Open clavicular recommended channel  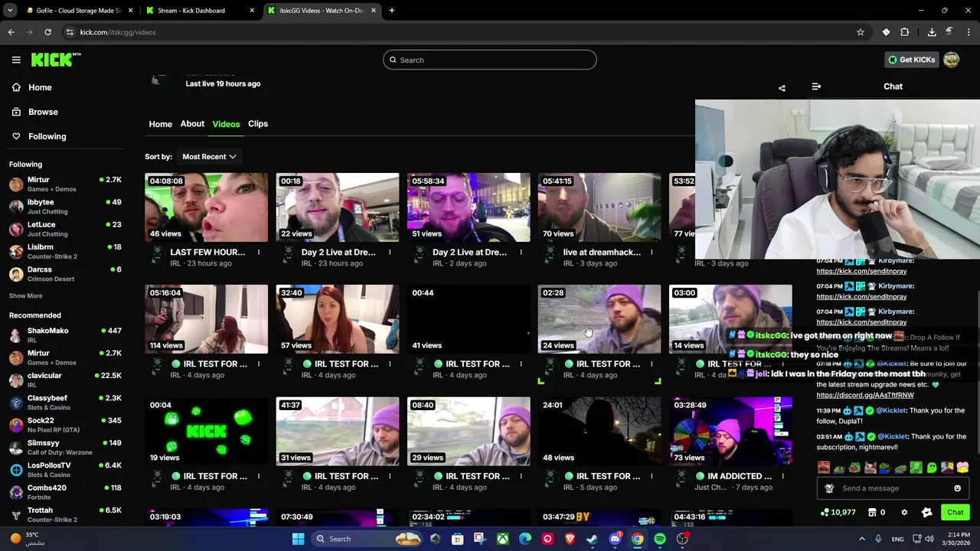(x=65, y=380)
